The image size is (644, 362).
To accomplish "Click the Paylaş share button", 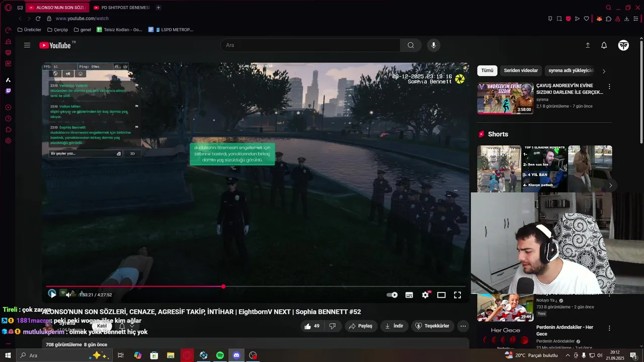I will (x=360, y=326).
